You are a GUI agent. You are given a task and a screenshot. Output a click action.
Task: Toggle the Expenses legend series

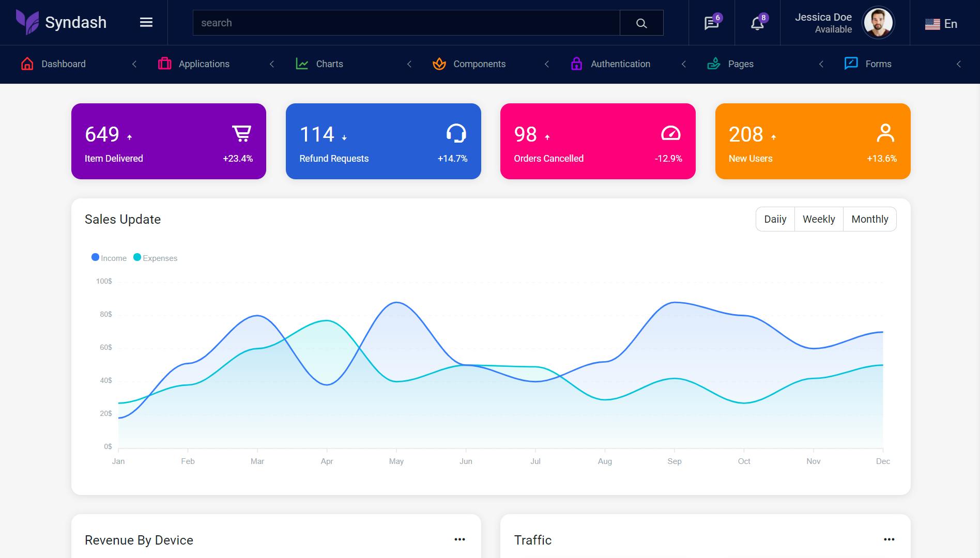(x=155, y=258)
